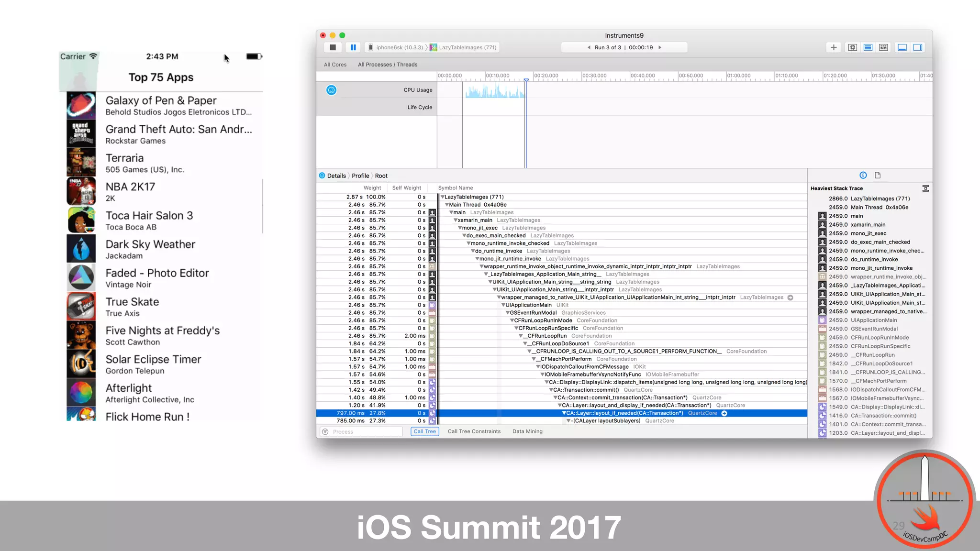Sort by Weight column

(x=372, y=188)
